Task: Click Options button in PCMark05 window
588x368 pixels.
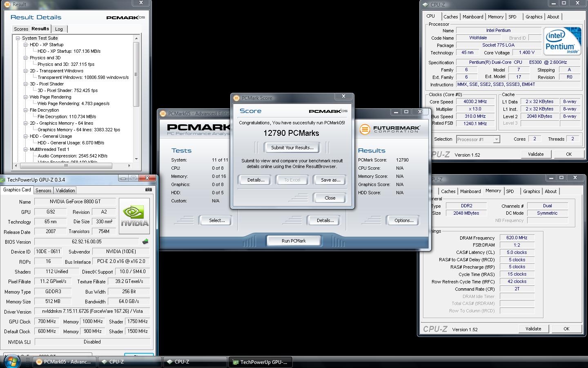Action: [404, 220]
